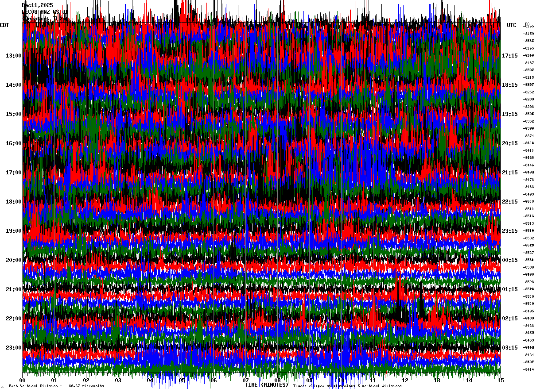Click the Traces clipped footnote text
The image size is (536, 392).
[347, 386]
